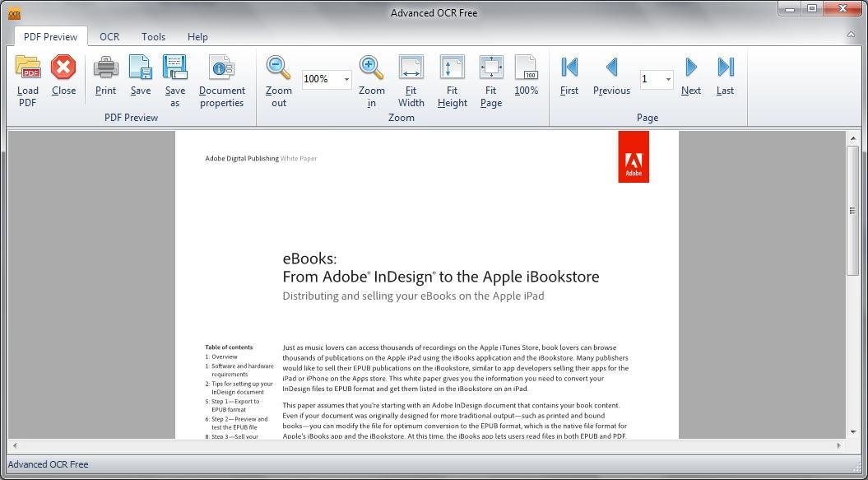The height and width of the screenshot is (480, 868).
Task: Print the open document
Action: pos(105,79)
